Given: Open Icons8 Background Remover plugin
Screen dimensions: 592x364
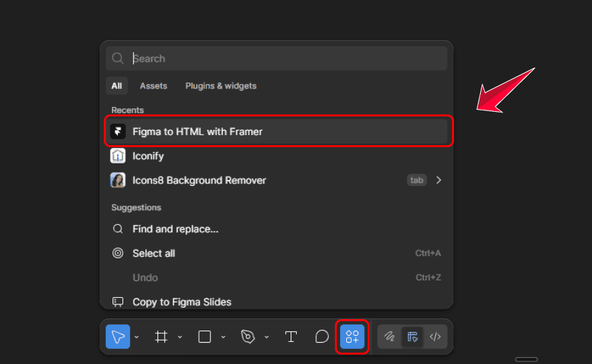Looking at the screenshot, I should tap(277, 180).
